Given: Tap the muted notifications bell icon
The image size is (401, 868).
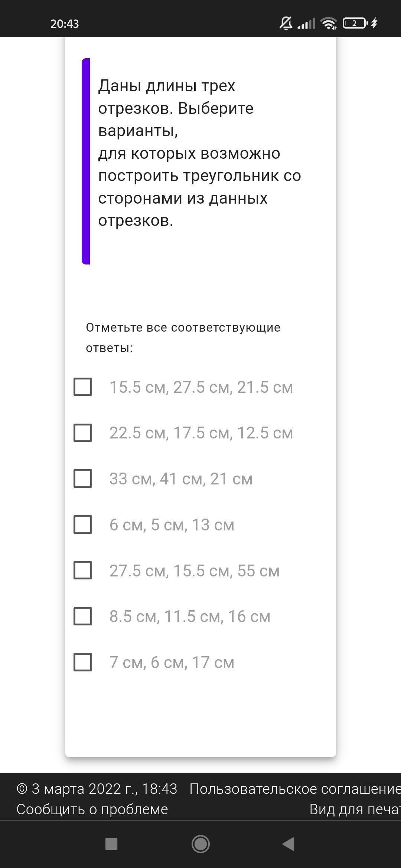Looking at the screenshot, I should click(x=286, y=23).
